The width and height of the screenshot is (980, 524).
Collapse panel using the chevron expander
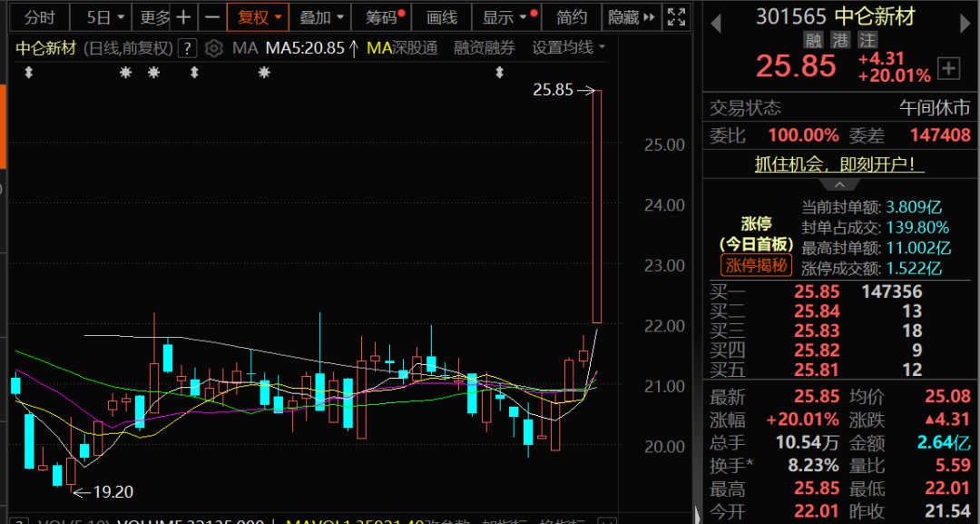coord(839,185)
